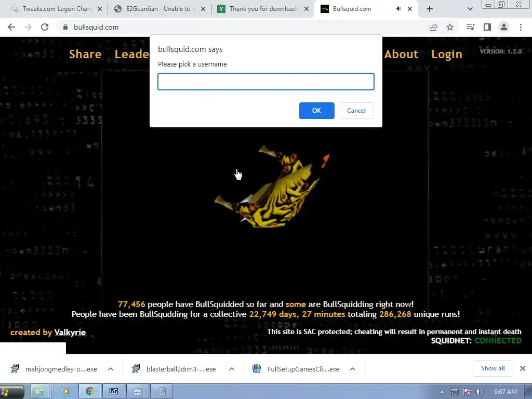Open the Login menu link

446,55
